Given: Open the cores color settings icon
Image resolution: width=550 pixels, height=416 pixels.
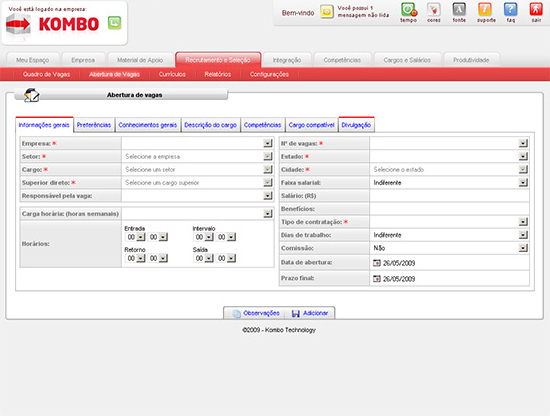Looking at the screenshot, I should (x=434, y=10).
